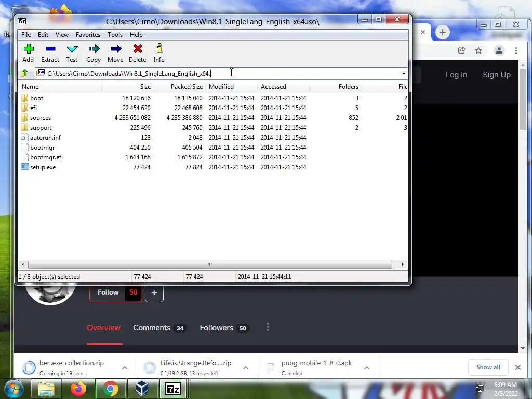The height and width of the screenshot is (399, 532).
Task: Select the efi folder icon
Action: click(x=25, y=108)
